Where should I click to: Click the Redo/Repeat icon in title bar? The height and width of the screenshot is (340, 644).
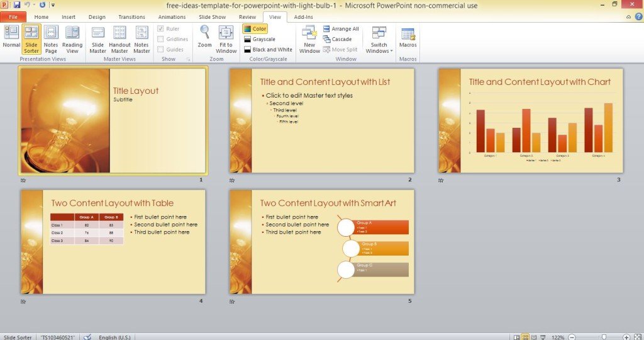tap(42, 5)
